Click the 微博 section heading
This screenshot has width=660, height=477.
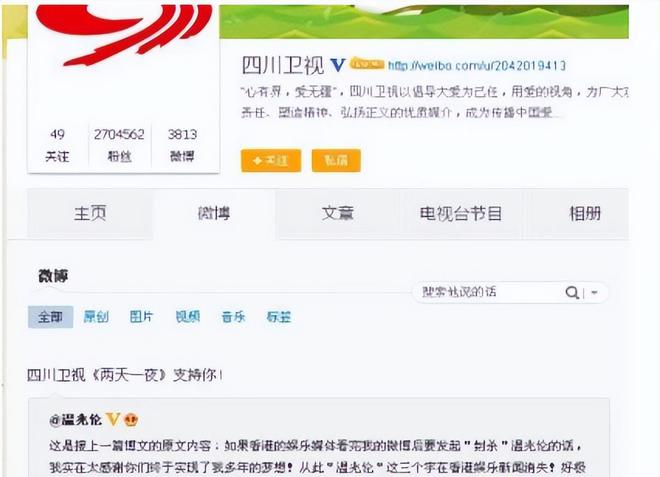pyautogui.click(x=53, y=276)
